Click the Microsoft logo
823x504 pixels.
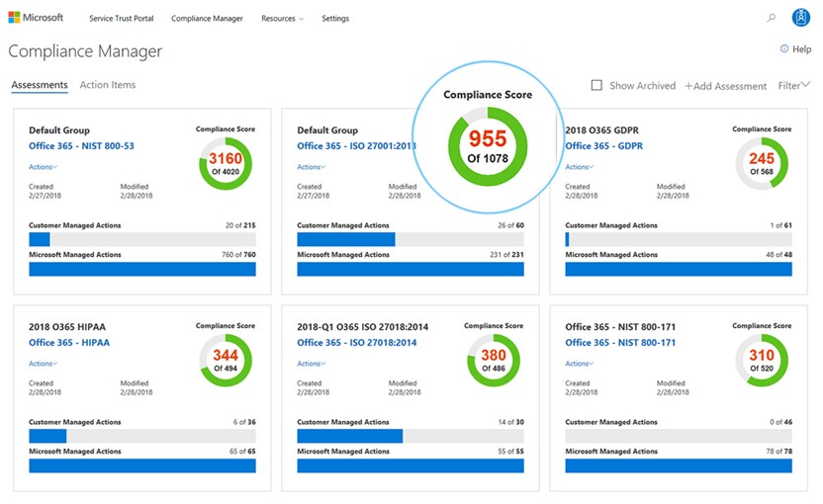coord(36,18)
